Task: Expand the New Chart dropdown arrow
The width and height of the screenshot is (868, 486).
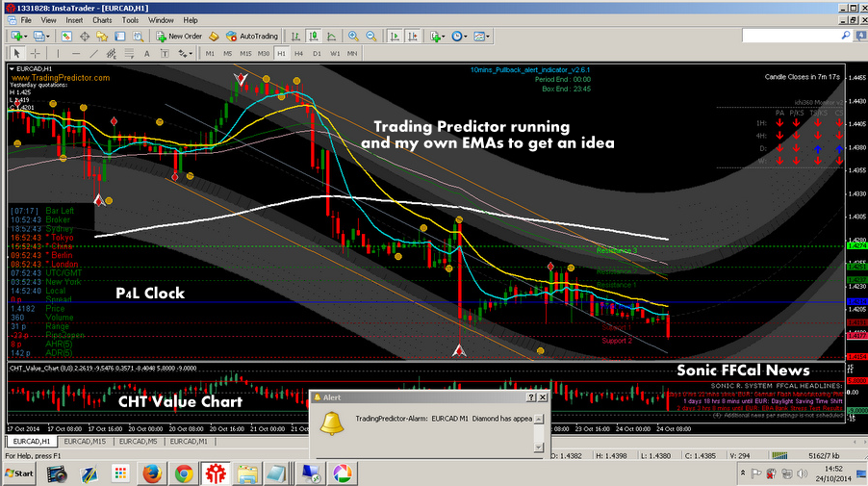Action: coord(25,37)
